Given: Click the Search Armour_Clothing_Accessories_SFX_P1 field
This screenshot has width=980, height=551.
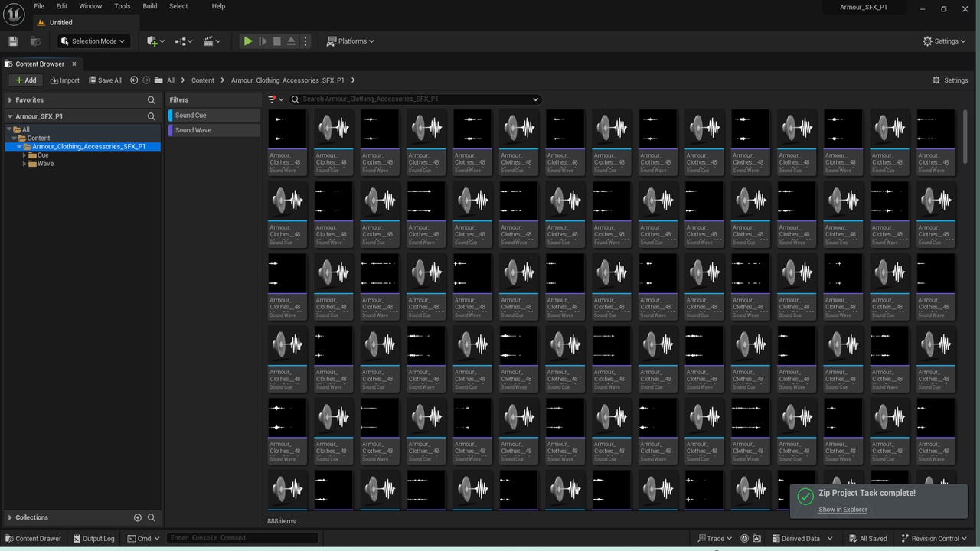Looking at the screenshot, I should (x=415, y=99).
